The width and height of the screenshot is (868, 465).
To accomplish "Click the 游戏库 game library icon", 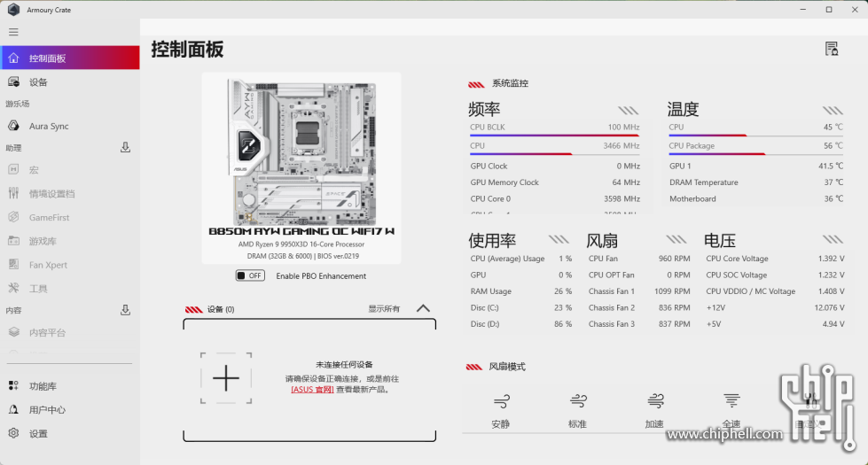I will [14, 241].
